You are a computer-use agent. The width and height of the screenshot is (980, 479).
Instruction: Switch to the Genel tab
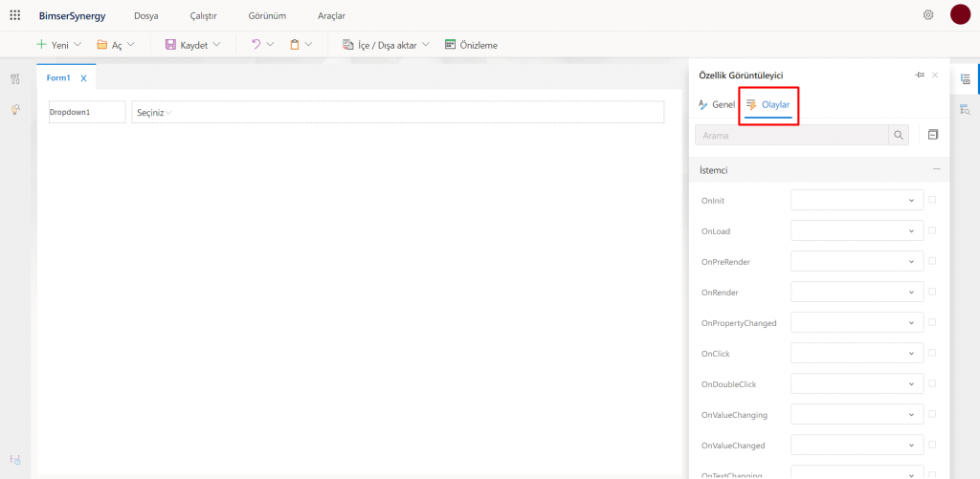click(717, 104)
